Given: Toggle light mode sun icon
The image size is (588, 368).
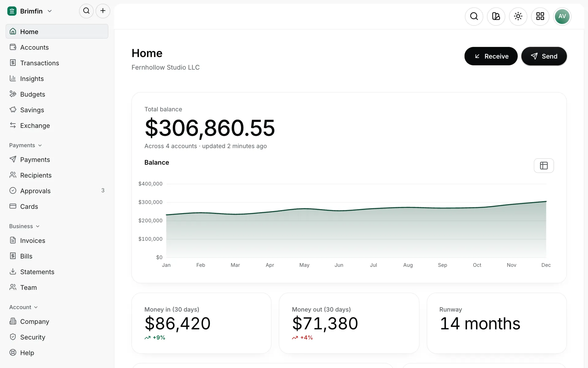Looking at the screenshot, I should click(x=518, y=16).
